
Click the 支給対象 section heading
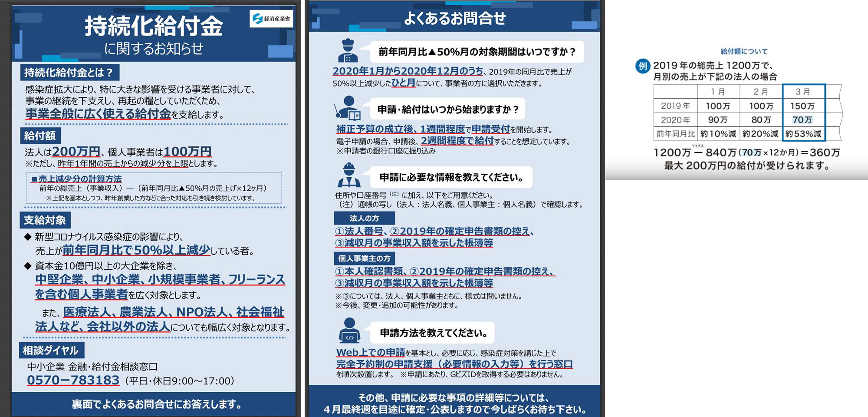click(x=45, y=220)
